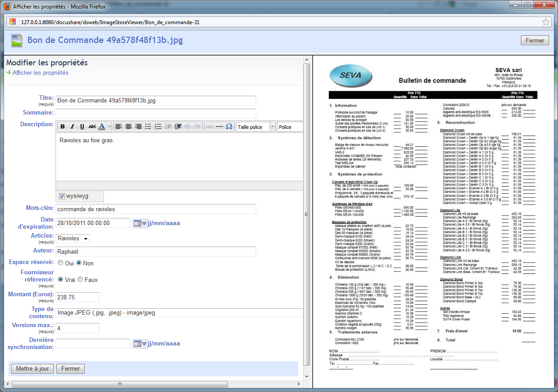Open the calendar picker for Date d'expiration
The image size is (558, 392).
tap(139, 223)
